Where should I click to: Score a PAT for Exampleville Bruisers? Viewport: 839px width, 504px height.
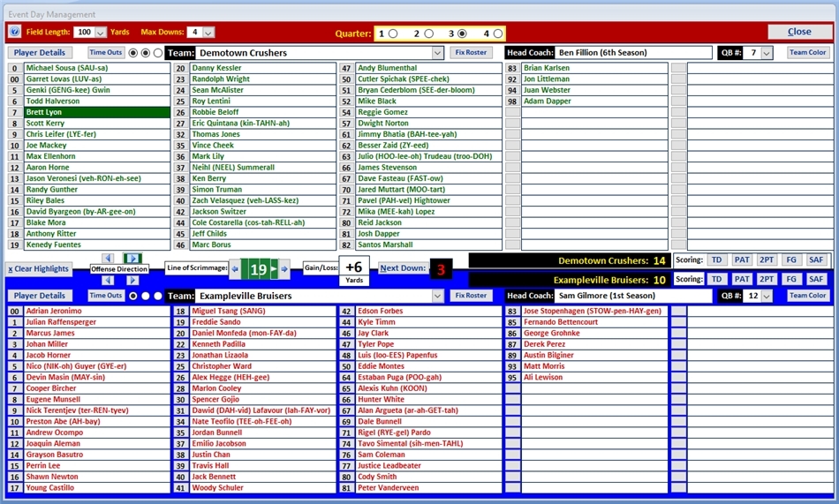click(742, 279)
